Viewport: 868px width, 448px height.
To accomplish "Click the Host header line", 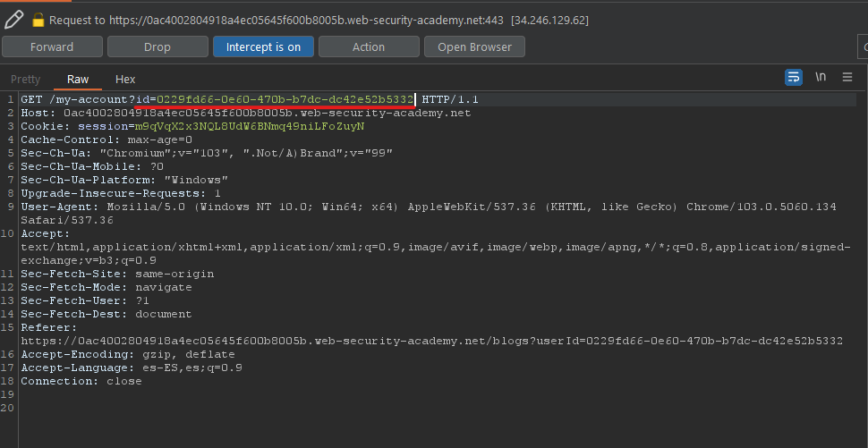I will coord(245,113).
